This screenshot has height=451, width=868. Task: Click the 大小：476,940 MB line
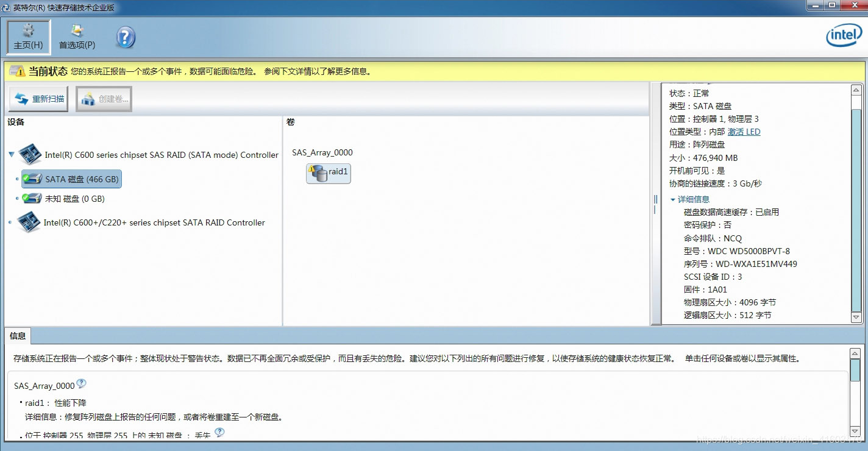[x=703, y=158]
